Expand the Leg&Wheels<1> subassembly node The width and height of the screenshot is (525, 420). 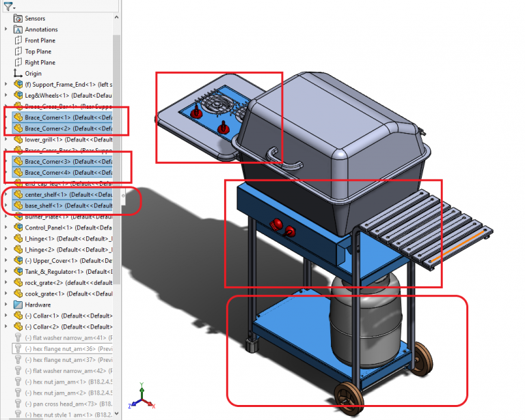point(6,95)
